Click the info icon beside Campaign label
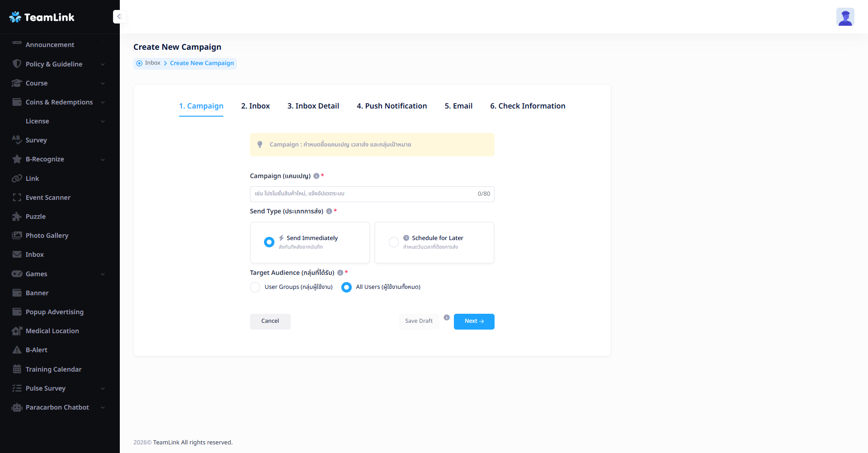 316,176
